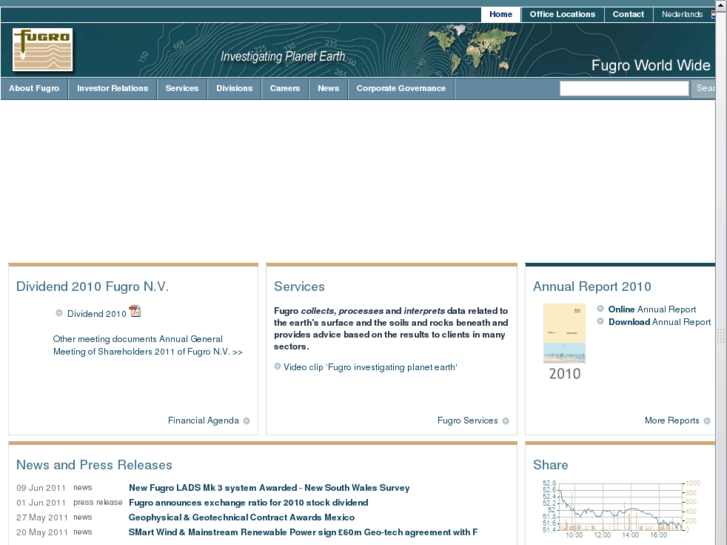Click the bullet icon beside Fugro Services
The width and height of the screenshot is (727, 545).
pos(505,421)
